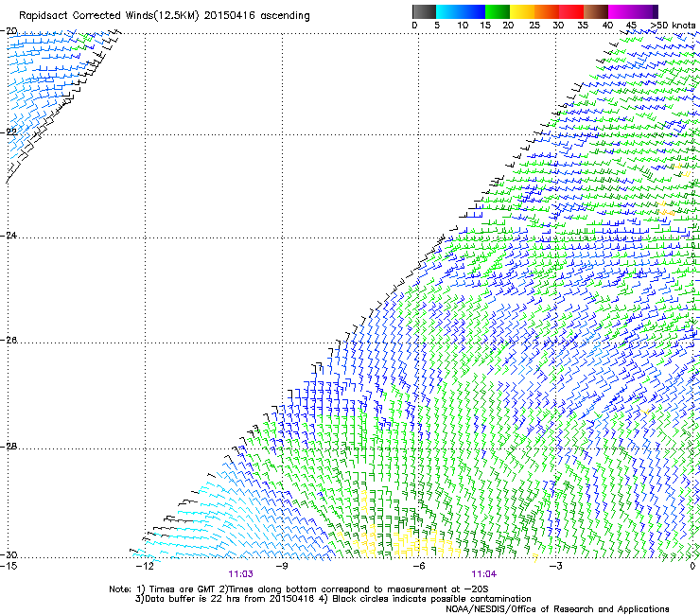Select the cyan-blue 5-15 knots color band
700x615 pixels.
[461, 11]
